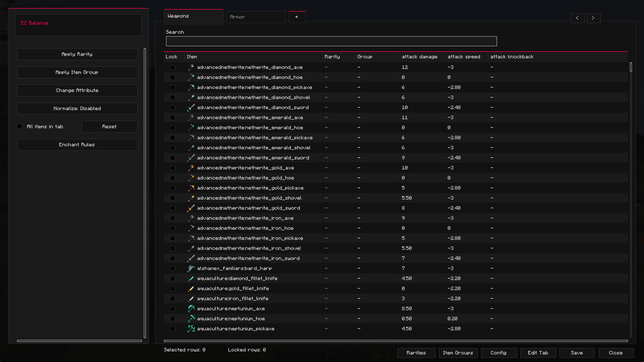644x362 pixels.
Task: Click the netherite_gold_shovel item icon
Action: (x=191, y=198)
